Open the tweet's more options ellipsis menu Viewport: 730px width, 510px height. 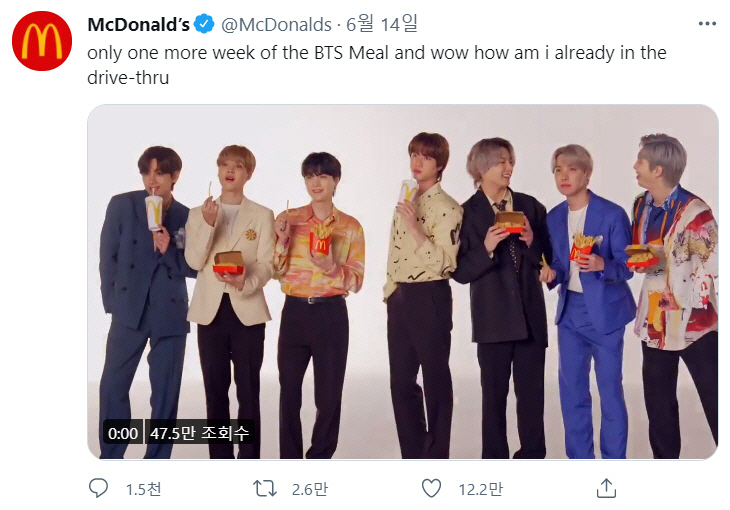[x=707, y=22]
